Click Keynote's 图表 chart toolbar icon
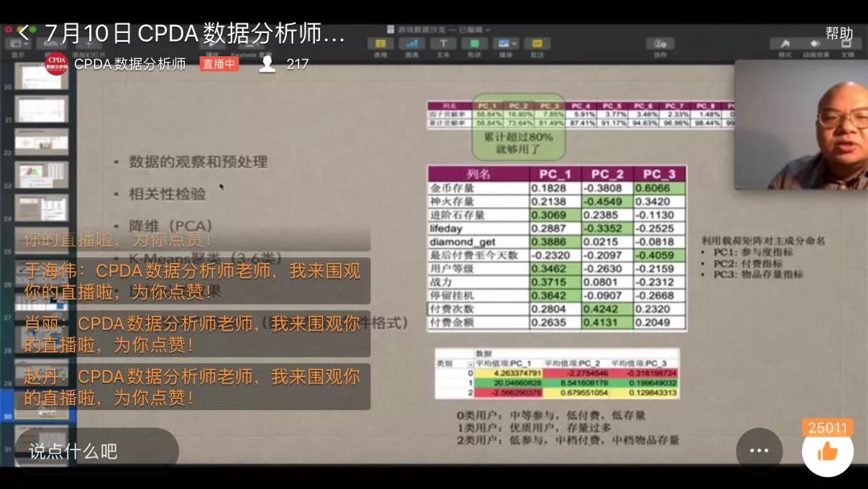The width and height of the screenshot is (868, 489). (411, 43)
